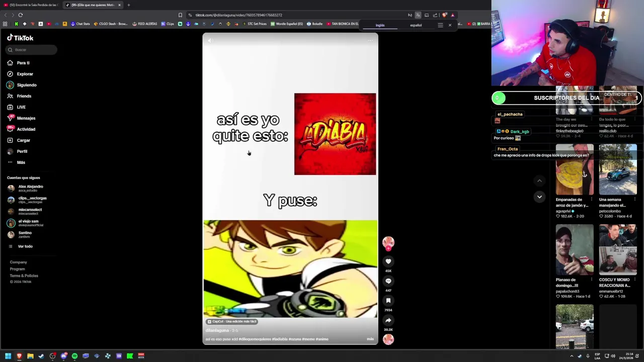Switch to the YouTube browser tab
Image resolution: width=644 pixels, height=362 pixels.
31,5
